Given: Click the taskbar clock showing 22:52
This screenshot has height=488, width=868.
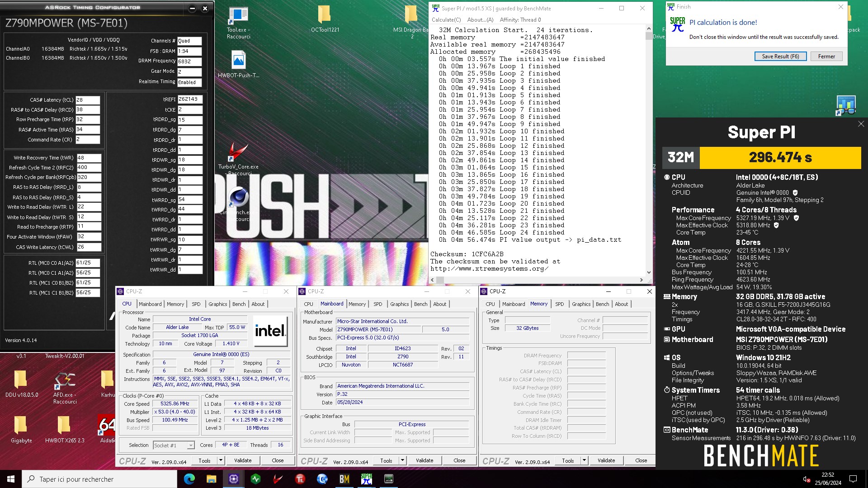Looking at the screenshot, I should tap(828, 479).
